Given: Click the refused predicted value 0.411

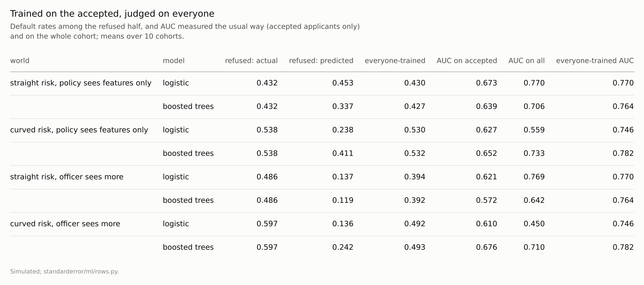Looking at the screenshot, I should (x=343, y=153).
